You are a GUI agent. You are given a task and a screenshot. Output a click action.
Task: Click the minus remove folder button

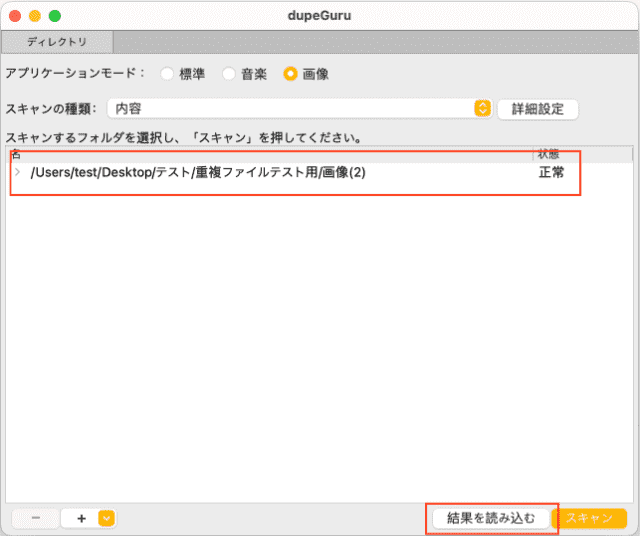click(x=36, y=518)
